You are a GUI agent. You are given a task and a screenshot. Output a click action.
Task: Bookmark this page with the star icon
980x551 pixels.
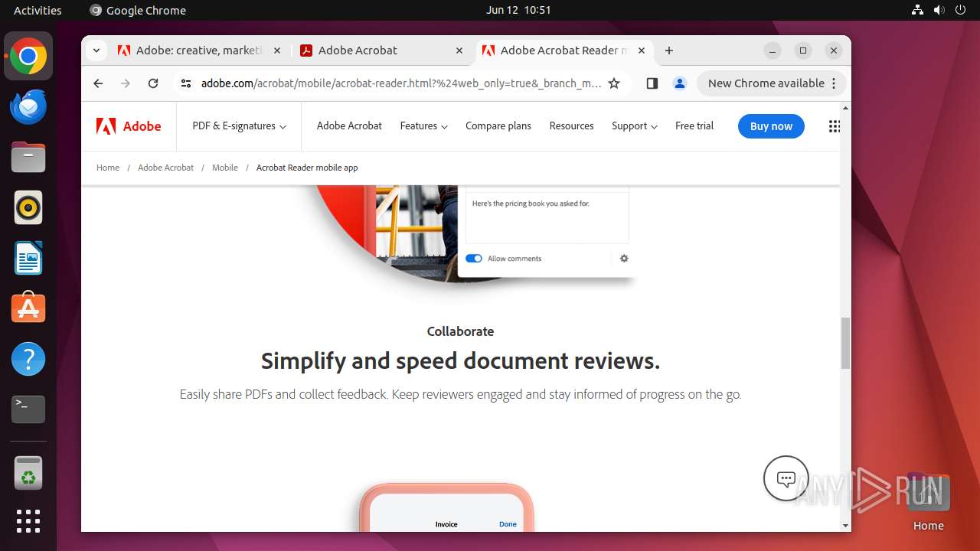pos(614,83)
